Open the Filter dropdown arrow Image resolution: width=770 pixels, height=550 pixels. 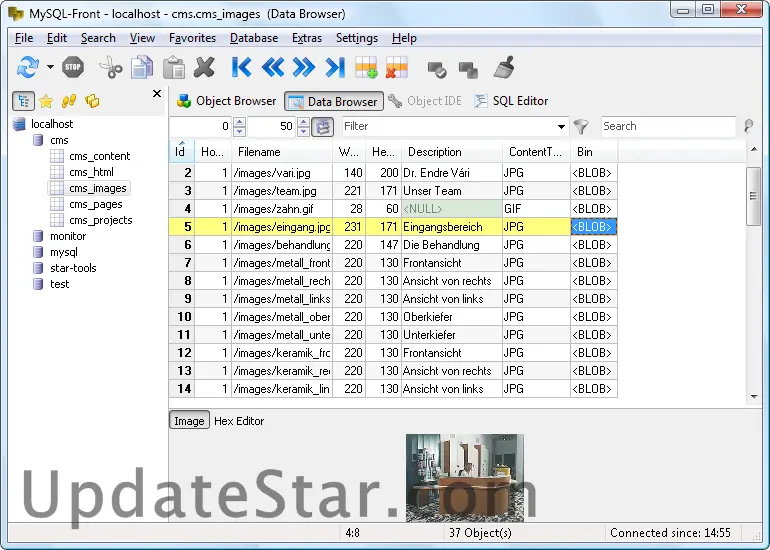(561, 127)
